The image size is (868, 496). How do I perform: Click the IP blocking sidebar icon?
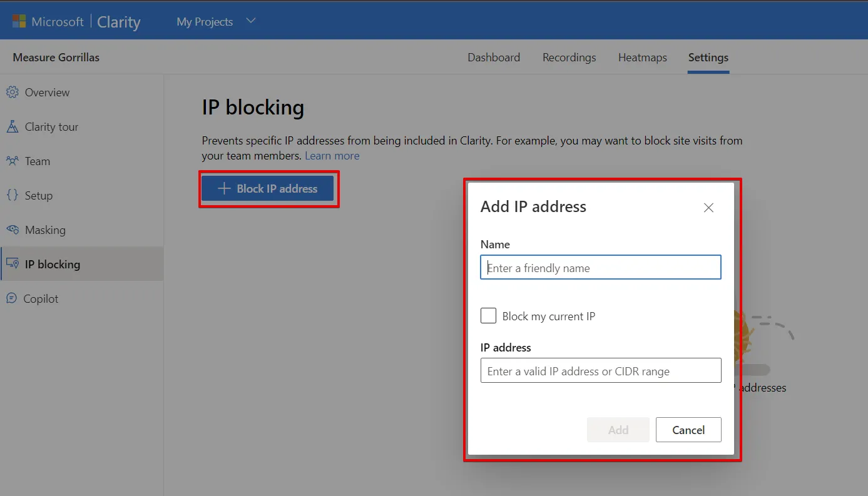click(x=12, y=264)
